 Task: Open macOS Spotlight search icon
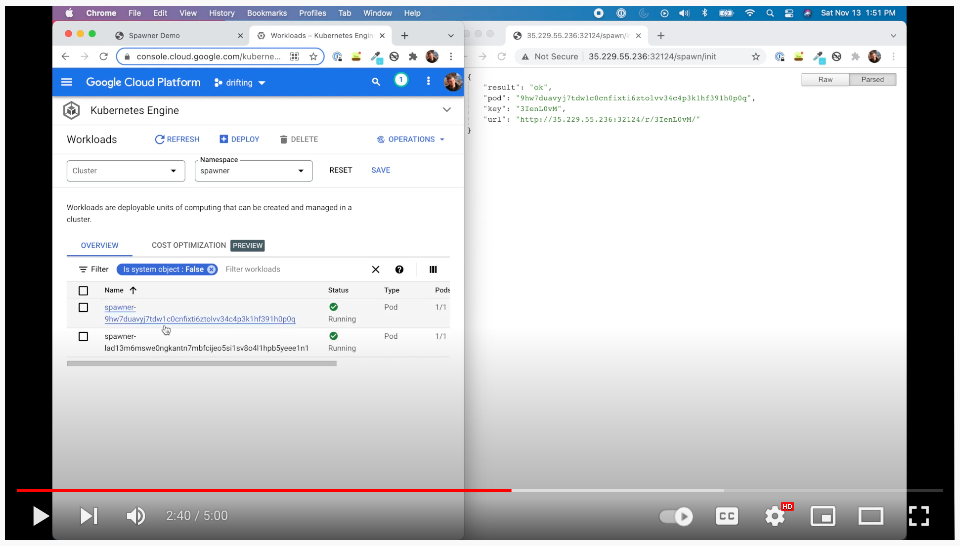click(x=770, y=13)
